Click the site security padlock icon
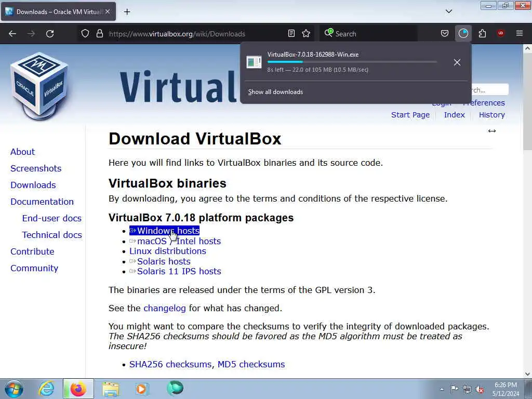This screenshot has height=399, width=532. point(99,34)
